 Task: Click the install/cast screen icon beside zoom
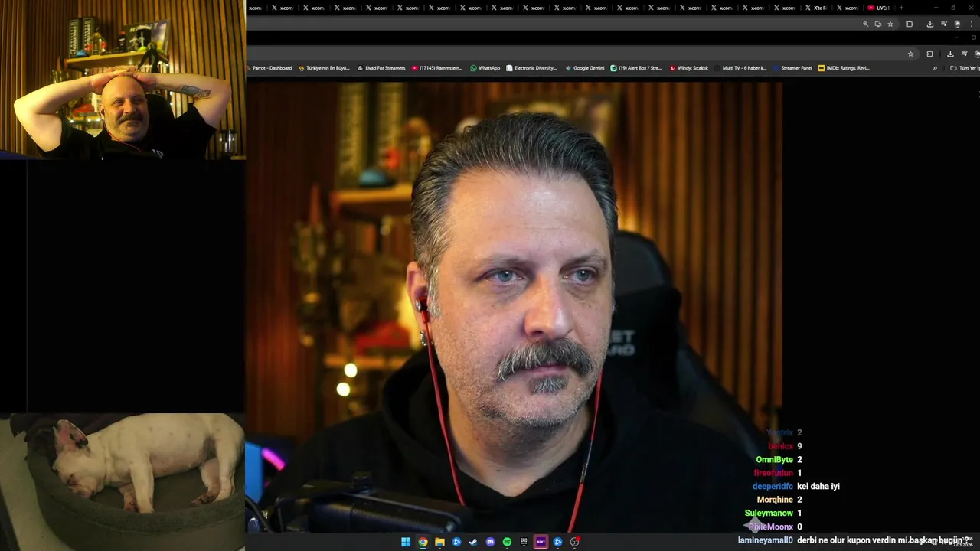coord(878,24)
